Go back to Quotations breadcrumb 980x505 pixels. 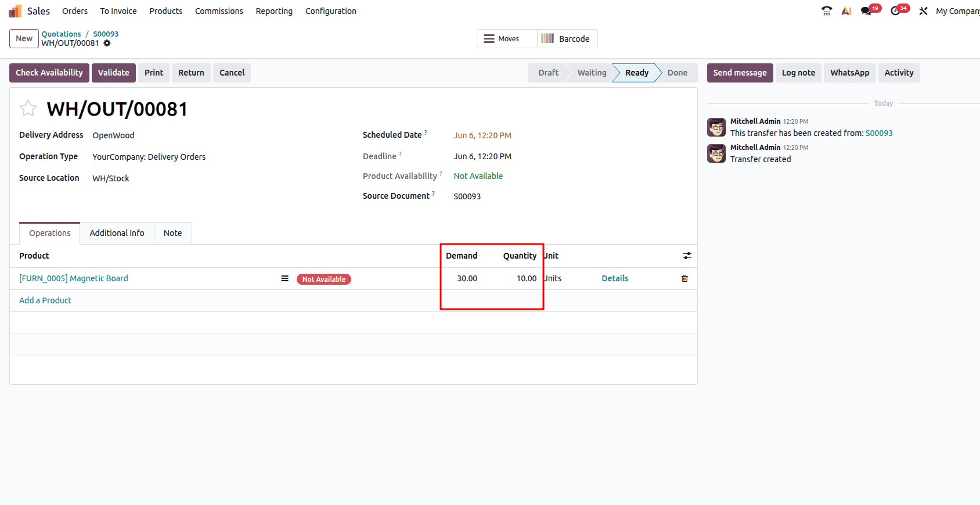[x=61, y=34]
